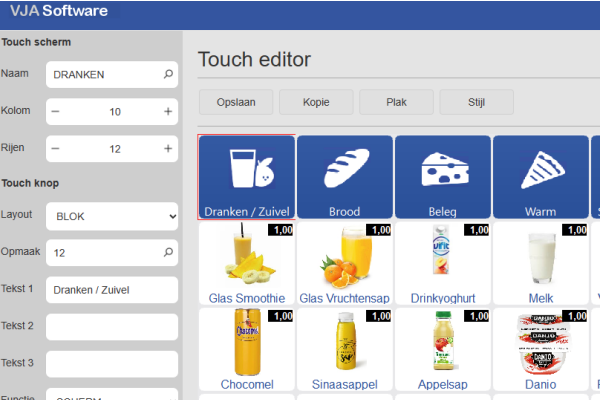Viewport: 600px width, 400px height.
Task: Pick the Chocomel product tile
Action: (x=246, y=349)
